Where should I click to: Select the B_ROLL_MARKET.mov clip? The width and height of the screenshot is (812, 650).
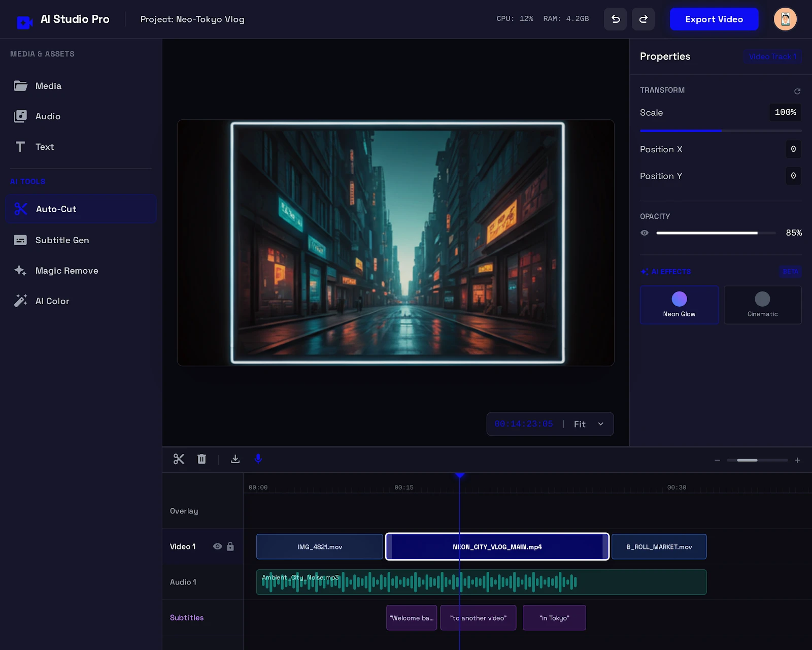[659, 547]
